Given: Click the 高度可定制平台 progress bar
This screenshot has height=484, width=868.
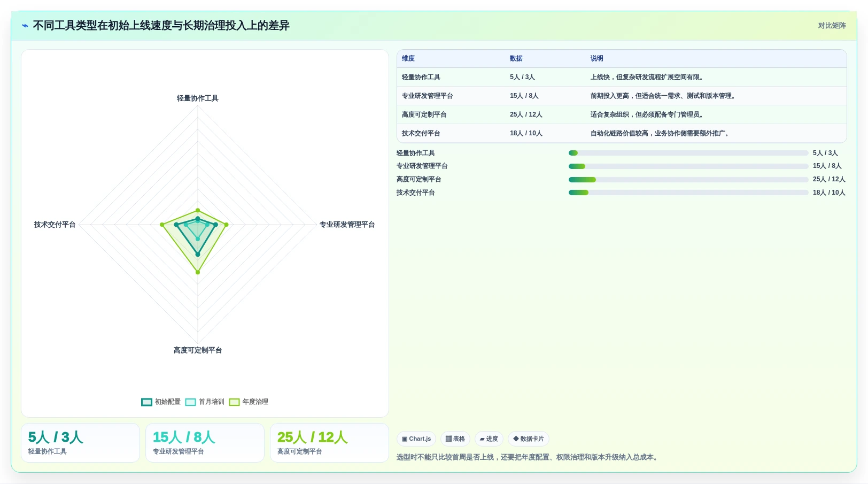Looking at the screenshot, I should pyautogui.click(x=688, y=180).
